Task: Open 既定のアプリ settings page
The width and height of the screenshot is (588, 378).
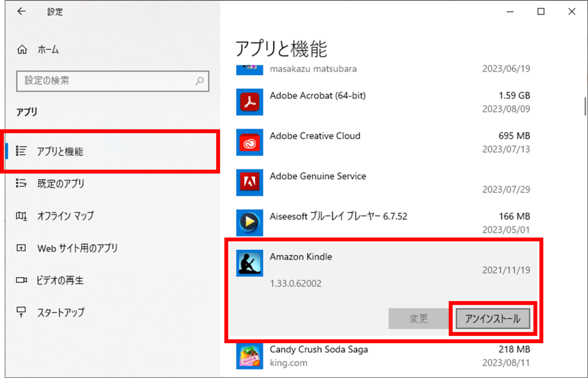Action: click(112, 184)
